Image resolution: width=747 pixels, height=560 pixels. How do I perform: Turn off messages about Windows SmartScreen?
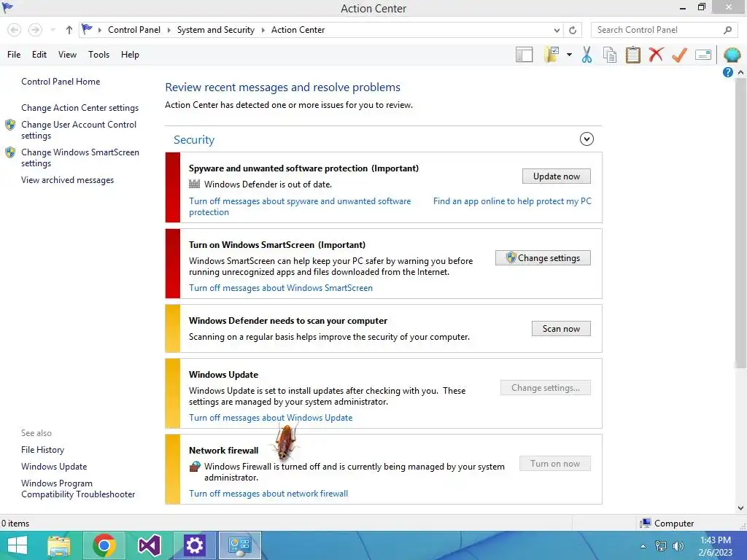click(281, 287)
